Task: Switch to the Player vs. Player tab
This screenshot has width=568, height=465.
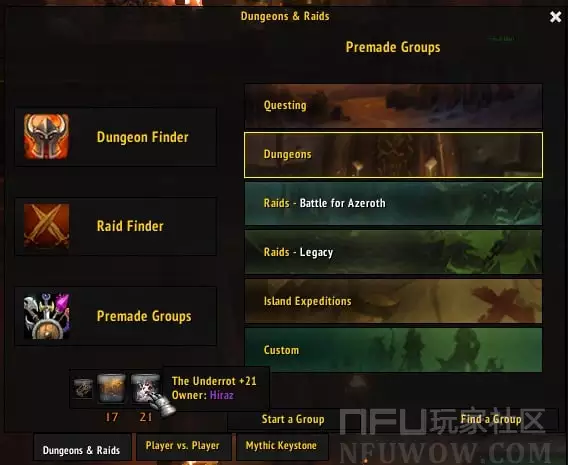Action: (183, 446)
